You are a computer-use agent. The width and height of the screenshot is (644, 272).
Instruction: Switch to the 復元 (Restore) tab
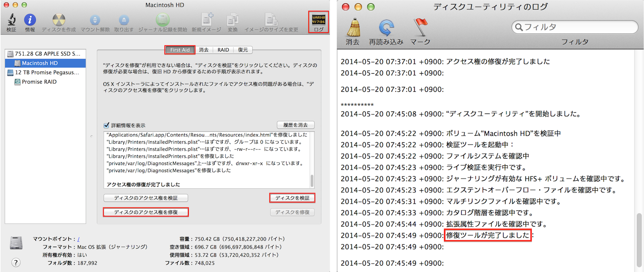point(243,50)
